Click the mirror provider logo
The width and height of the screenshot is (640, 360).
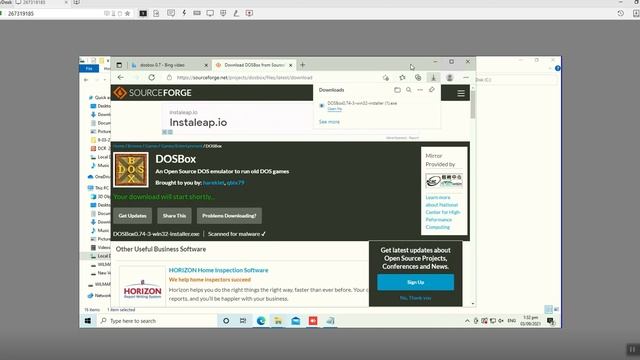(444, 180)
